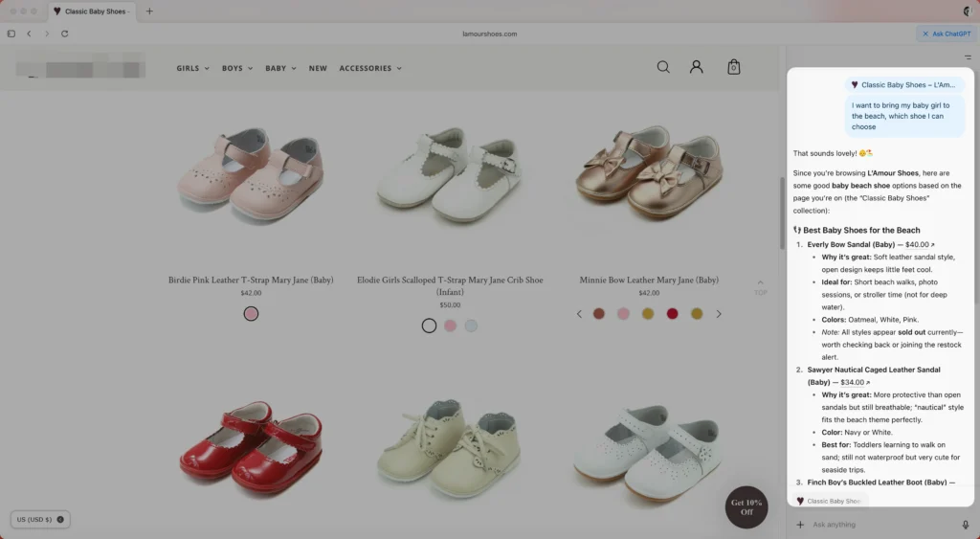This screenshot has width=980, height=539.
Task: Click the microphone icon in chat
Action: [965, 525]
